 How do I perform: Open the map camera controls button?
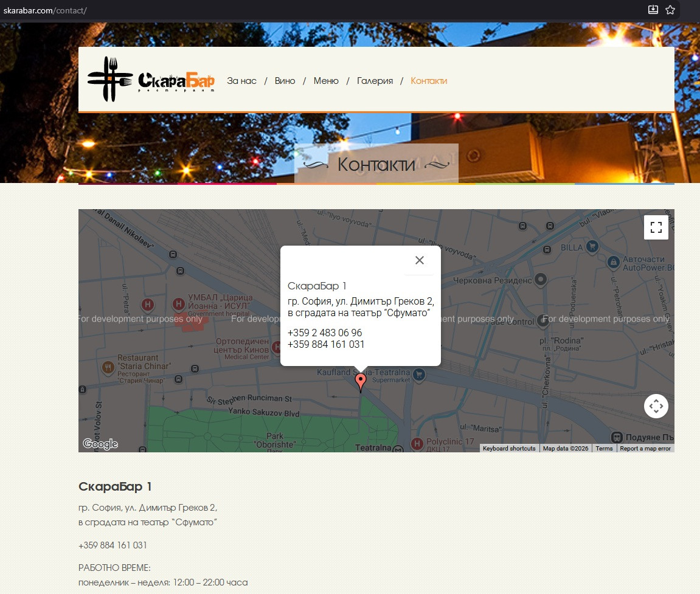[x=656, y=406]
